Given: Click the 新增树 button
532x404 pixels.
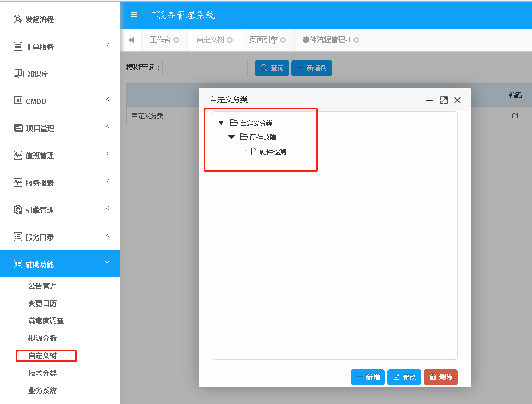Looking at the screenshot, I should pos(311,68).
